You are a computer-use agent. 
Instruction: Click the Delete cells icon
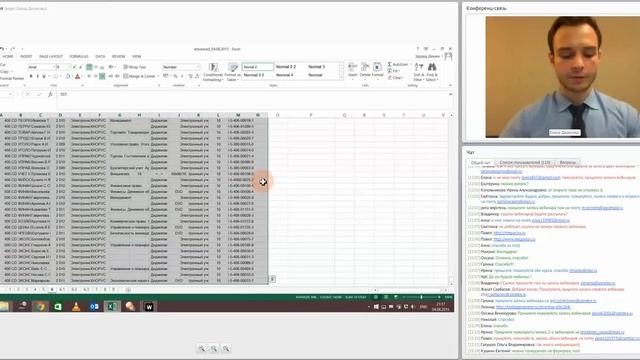coord(365,67)
